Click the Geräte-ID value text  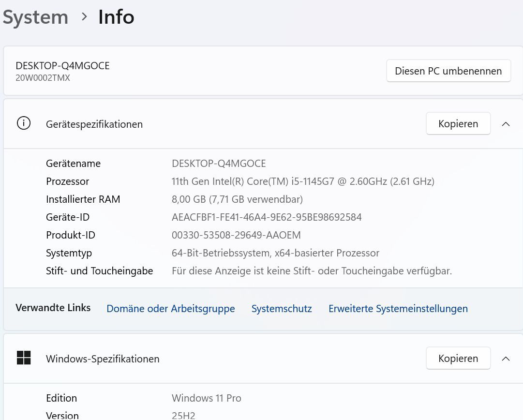coord(267,217)
